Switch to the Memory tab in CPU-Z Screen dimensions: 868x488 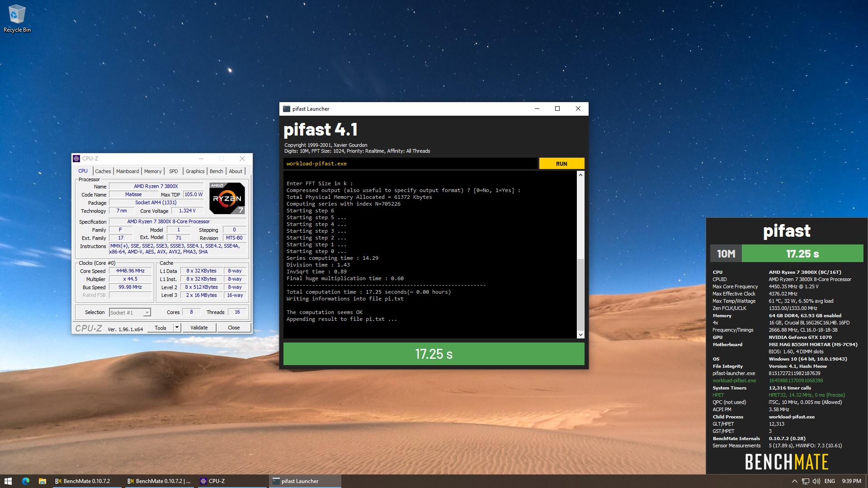153,171
